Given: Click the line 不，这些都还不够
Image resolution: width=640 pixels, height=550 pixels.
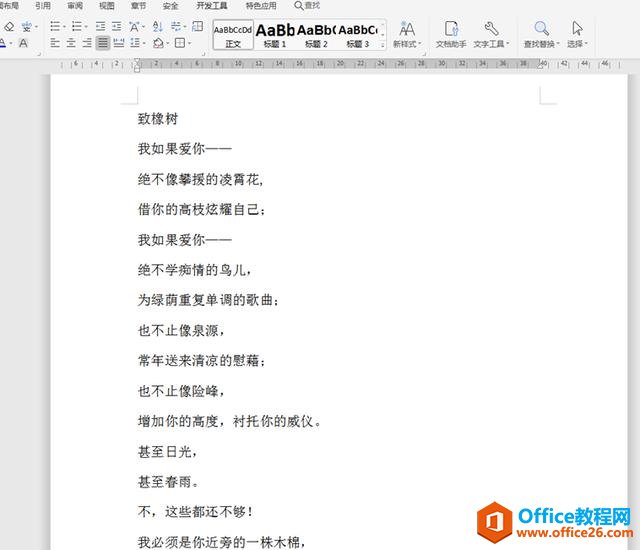Looking at the screenshot, I should tap(195, 511).
